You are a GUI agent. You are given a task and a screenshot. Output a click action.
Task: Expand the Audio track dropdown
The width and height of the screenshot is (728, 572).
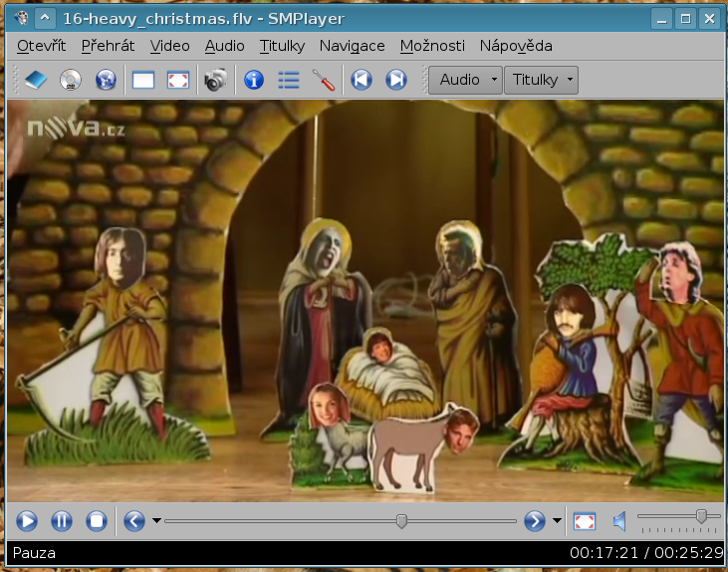point(465,80)
